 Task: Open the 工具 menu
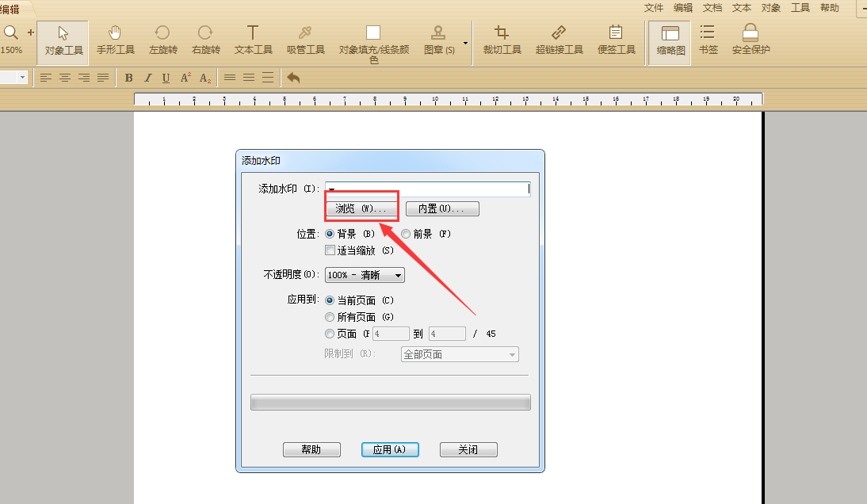800,8
